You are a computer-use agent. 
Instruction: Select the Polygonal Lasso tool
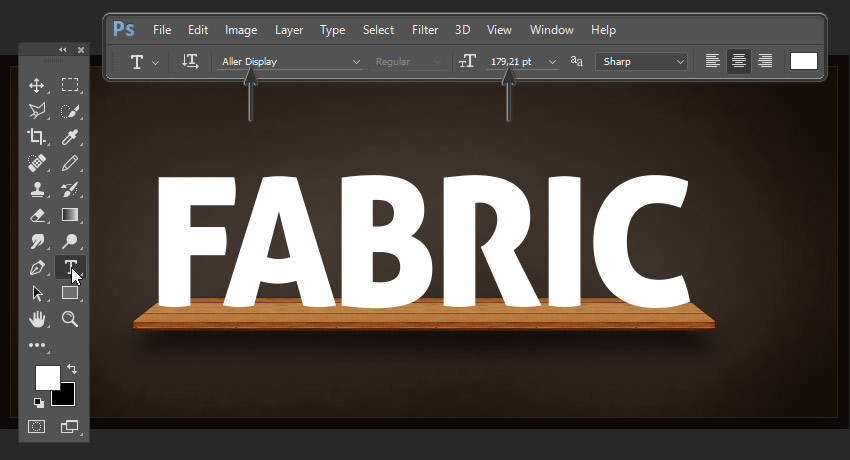click(x=37, y=111)
